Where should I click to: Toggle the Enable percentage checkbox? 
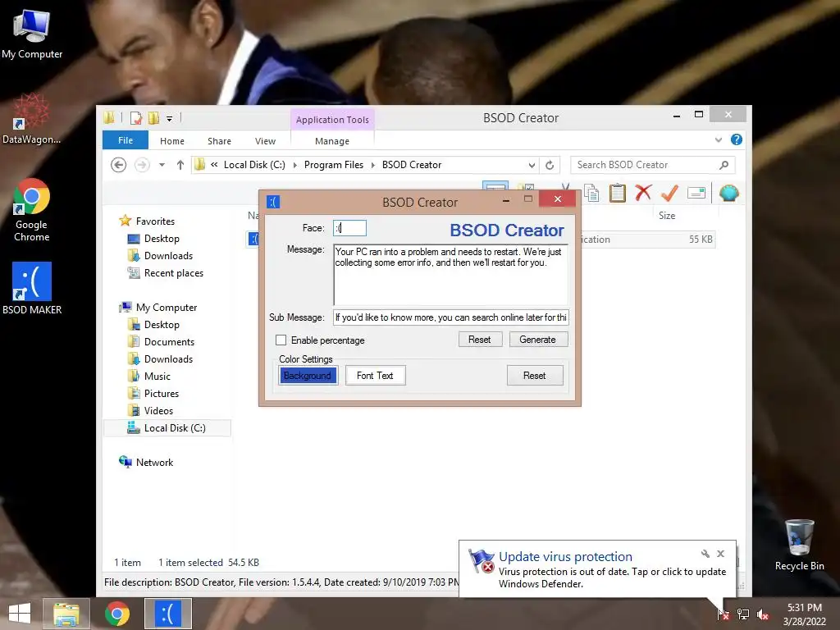(281, 340)
